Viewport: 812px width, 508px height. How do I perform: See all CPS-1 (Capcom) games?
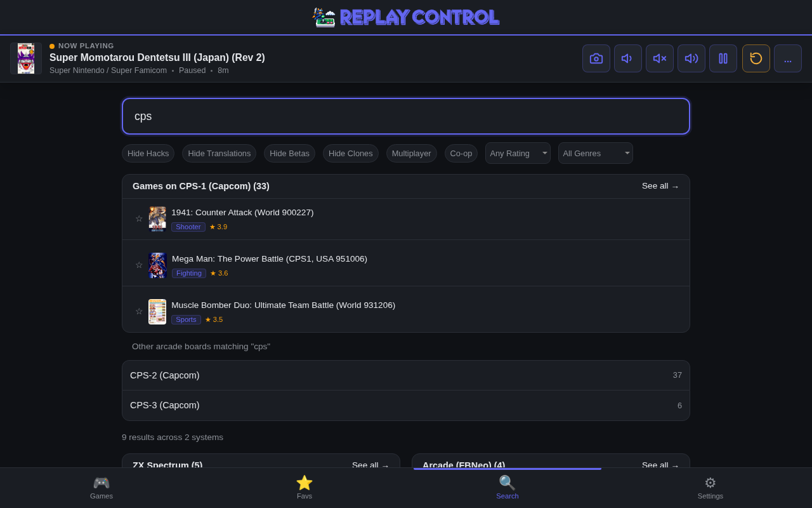pos(660,186)
